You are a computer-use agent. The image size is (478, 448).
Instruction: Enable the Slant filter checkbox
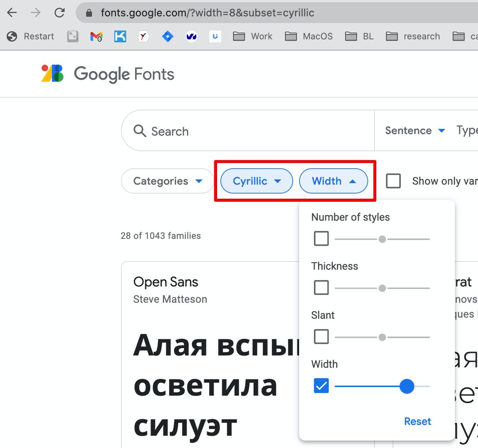click(322, 337)
